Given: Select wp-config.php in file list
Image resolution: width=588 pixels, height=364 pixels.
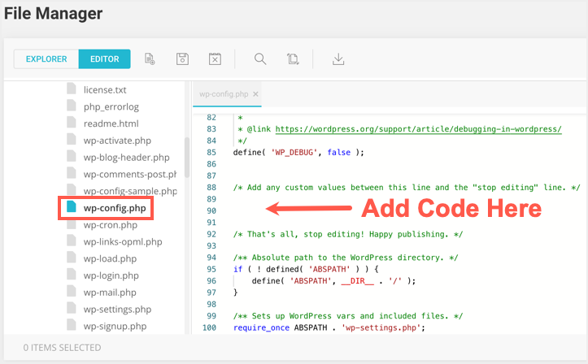Looking at the screenshot, I should click(115, 208).
